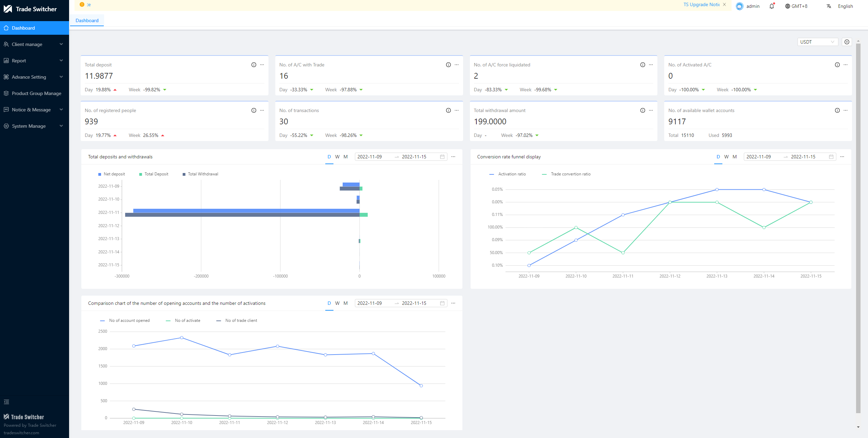Open calendar icon in deposits and withdrawals chart
868x438 pixels.
(x=442, y=157)
